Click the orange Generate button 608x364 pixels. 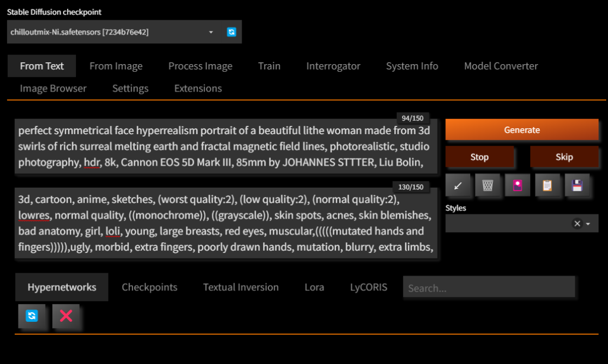[521, 130]
